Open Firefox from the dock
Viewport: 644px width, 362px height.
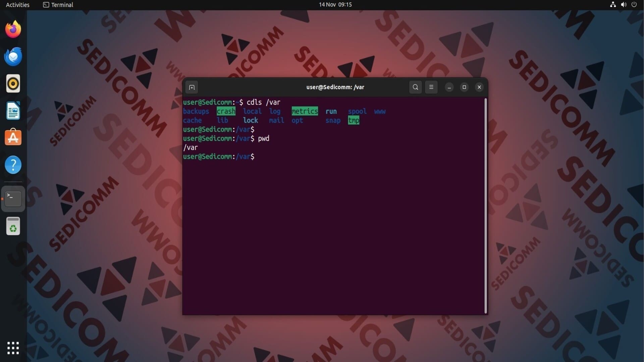[x=13, y=29]
